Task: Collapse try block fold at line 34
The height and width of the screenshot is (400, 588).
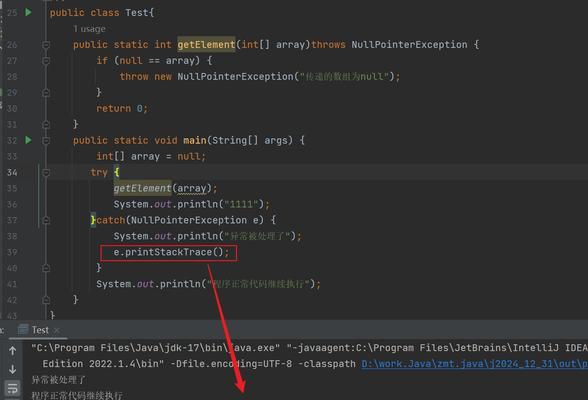Action: click(46, 172)
